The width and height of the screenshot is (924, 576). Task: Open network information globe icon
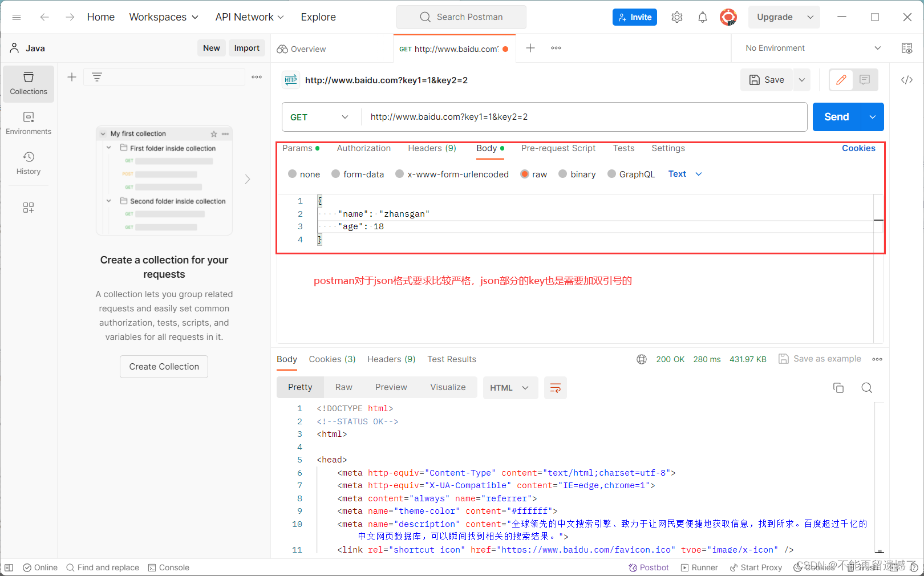[642, 359]
